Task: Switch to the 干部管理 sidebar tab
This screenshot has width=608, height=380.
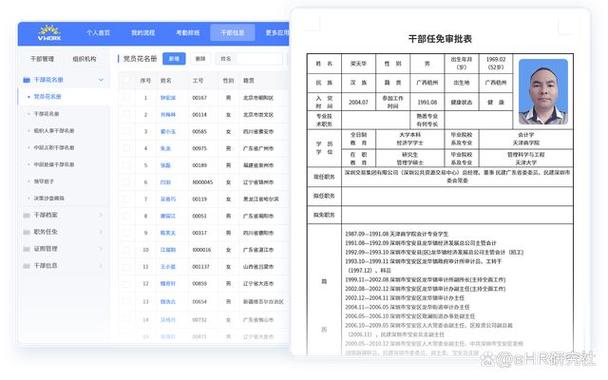Action: [x=42, y=59]
